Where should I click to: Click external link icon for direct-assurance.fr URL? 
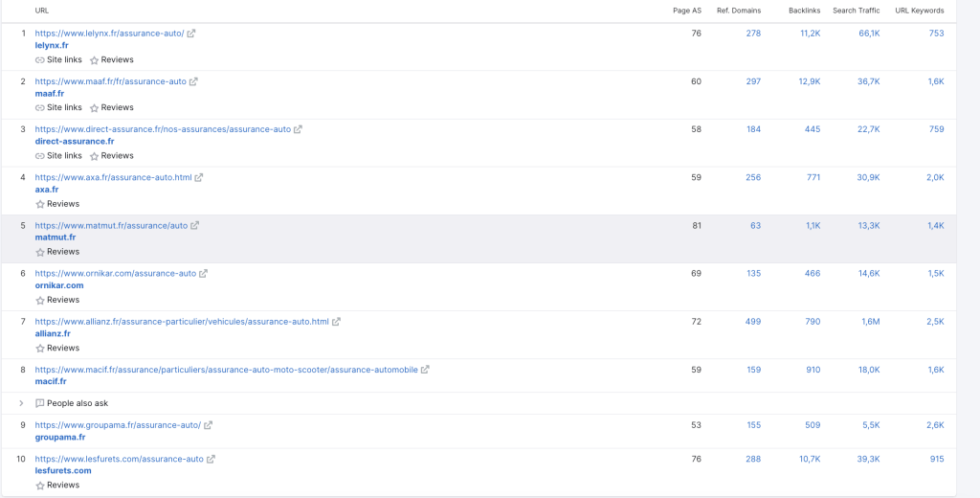(x=298, y=129)
